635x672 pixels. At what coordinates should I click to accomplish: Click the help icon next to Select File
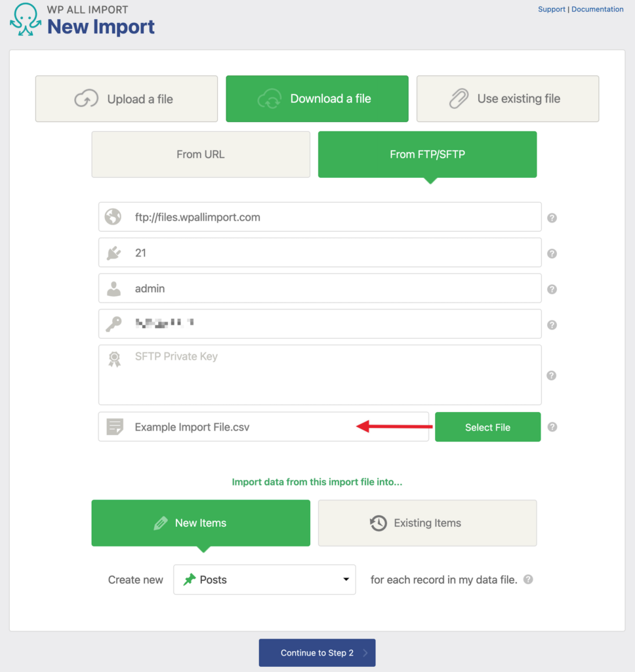(552, 427)
